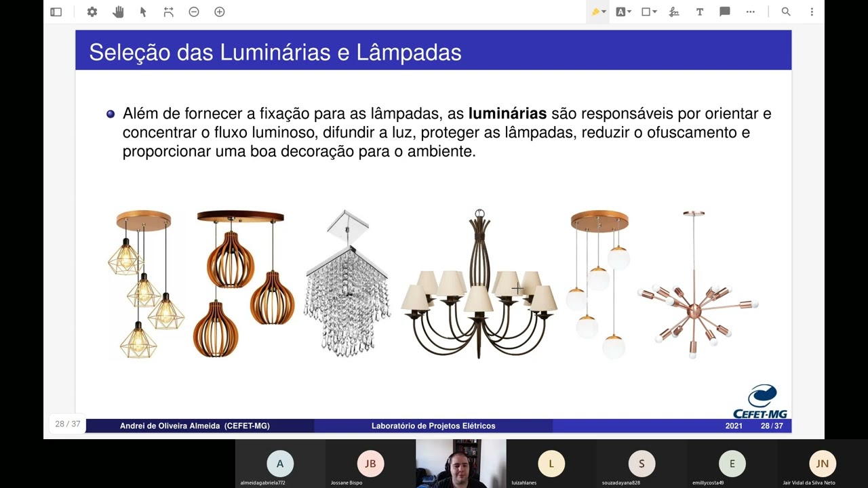
Task: Click the globe pendant cluster lamp image
Action: pos(599,284)
